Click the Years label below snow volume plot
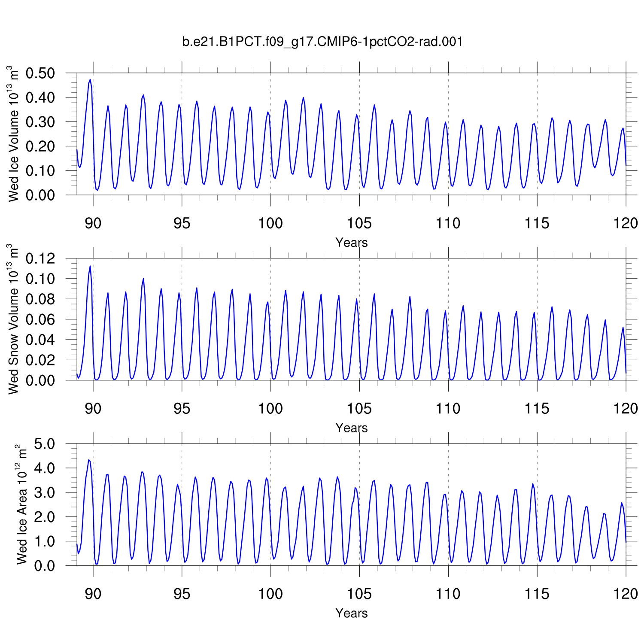The width and height of the screenshot is (644, 644). [351, 428]
